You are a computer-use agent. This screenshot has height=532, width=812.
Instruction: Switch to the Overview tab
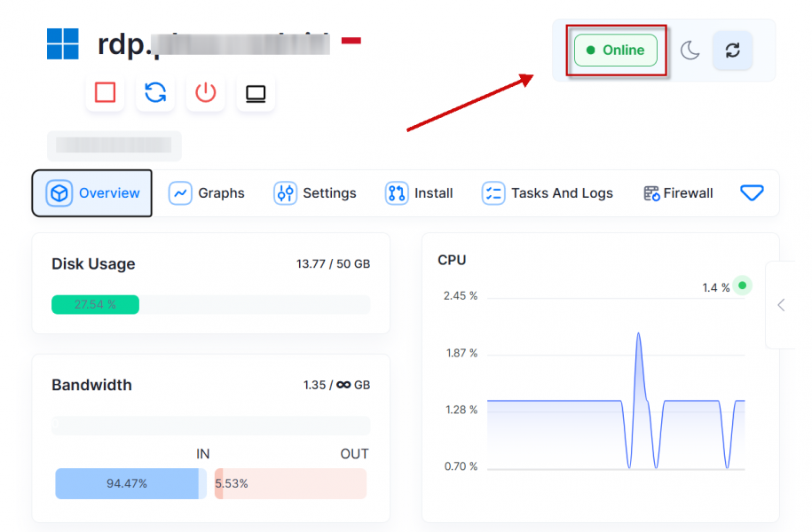pos(92,193)
